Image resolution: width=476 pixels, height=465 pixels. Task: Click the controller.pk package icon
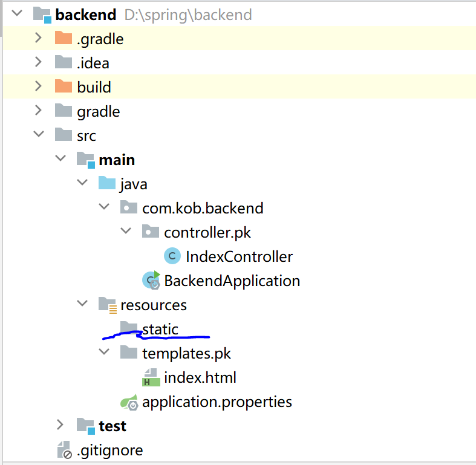[151, 232]
